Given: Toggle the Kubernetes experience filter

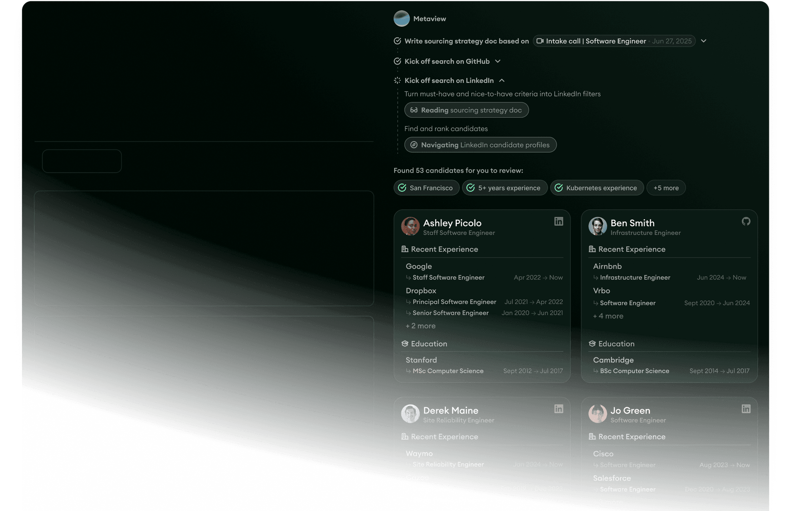Looking at the screenshot, I should (559, 187).
